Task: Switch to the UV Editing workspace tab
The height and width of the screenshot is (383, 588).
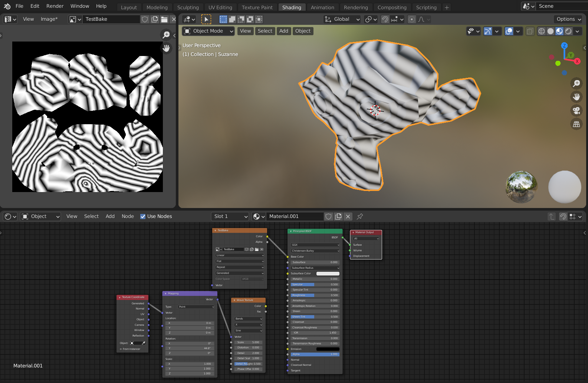Action: point(220,7)
